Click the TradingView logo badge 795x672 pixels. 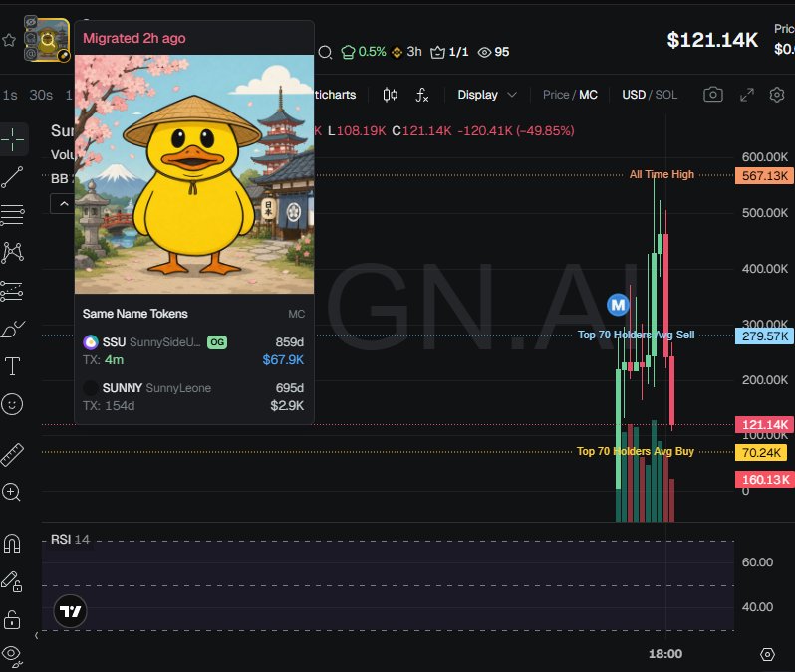(x=70, y=611)
